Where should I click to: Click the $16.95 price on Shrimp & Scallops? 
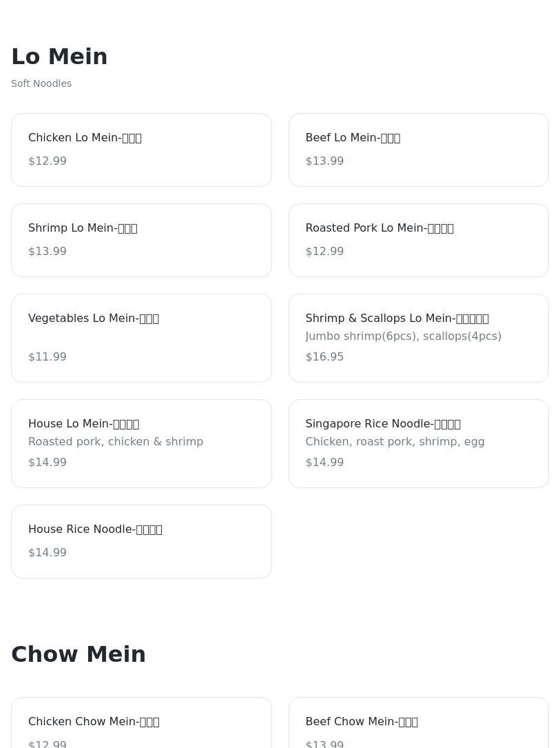(324, 356)
